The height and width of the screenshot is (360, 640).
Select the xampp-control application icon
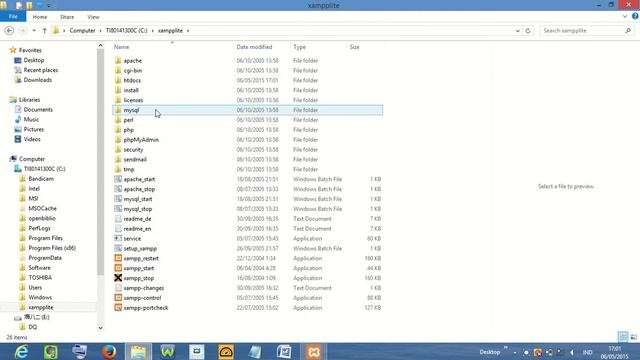click(x=118, y=298)
